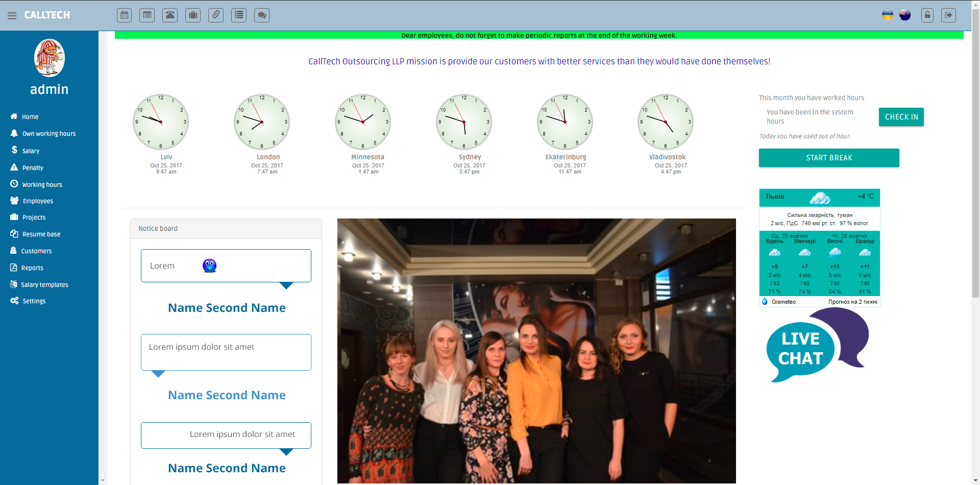The height and width of the screenshot is (485, 980).
Task: Open the calendar icon in top toolbar
Action: point(124,15)
